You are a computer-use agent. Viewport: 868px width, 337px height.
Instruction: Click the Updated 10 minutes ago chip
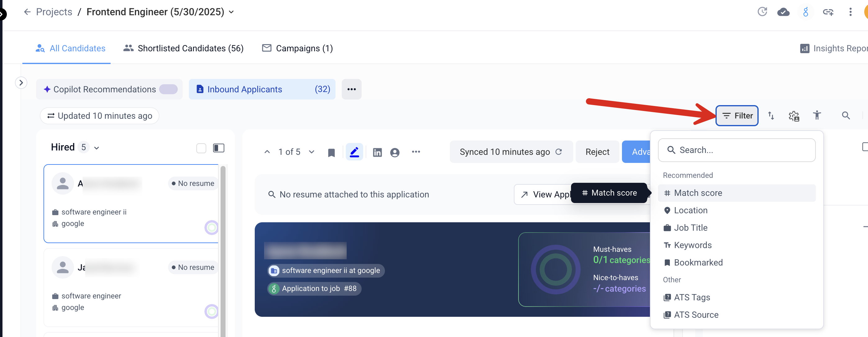click(99, 116)
